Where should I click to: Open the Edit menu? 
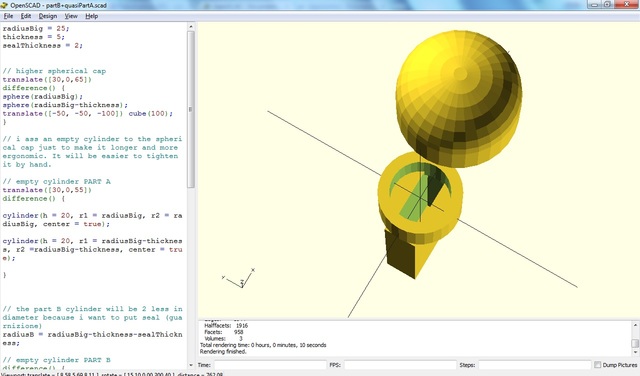[x=26, y=16]
